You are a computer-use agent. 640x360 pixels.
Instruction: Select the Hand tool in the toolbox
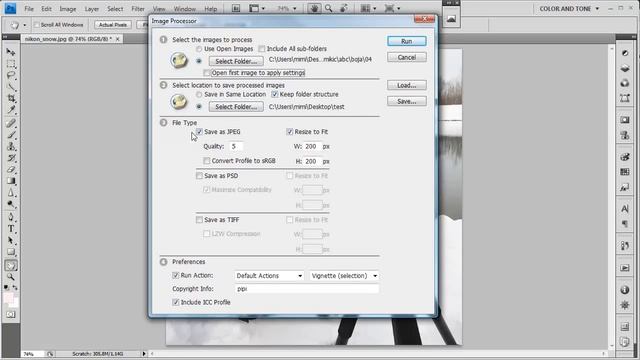[11, 266]
